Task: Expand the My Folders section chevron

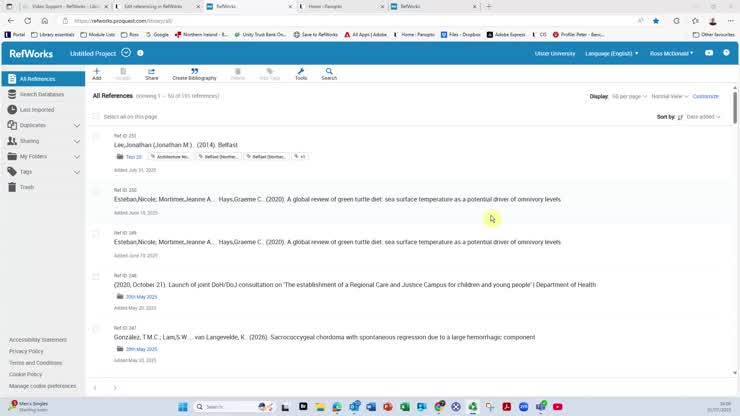Action: click(x=77, y=157)
